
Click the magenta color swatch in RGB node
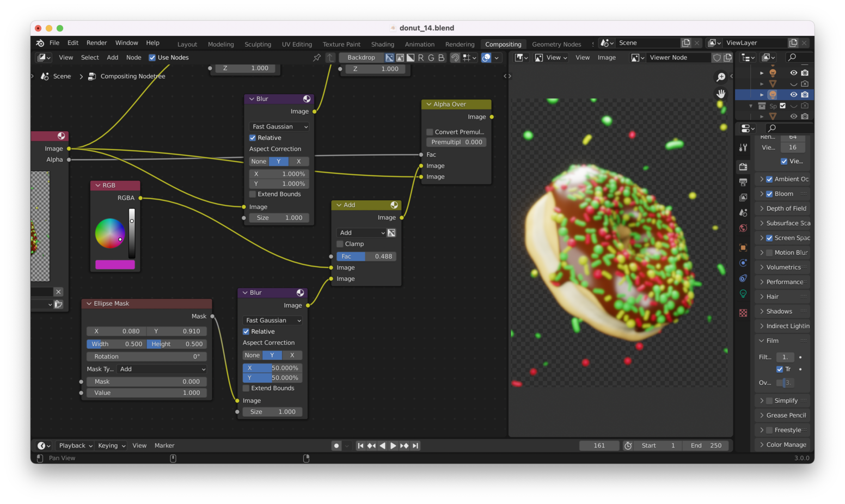click(115, 265)
